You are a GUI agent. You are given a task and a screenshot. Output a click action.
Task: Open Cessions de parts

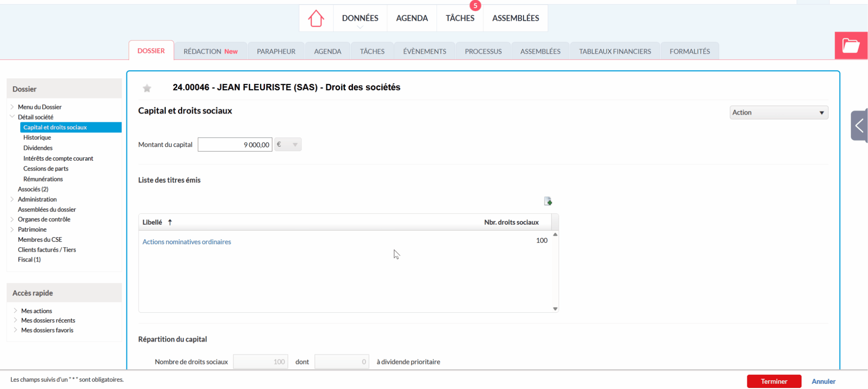point(46,168)
